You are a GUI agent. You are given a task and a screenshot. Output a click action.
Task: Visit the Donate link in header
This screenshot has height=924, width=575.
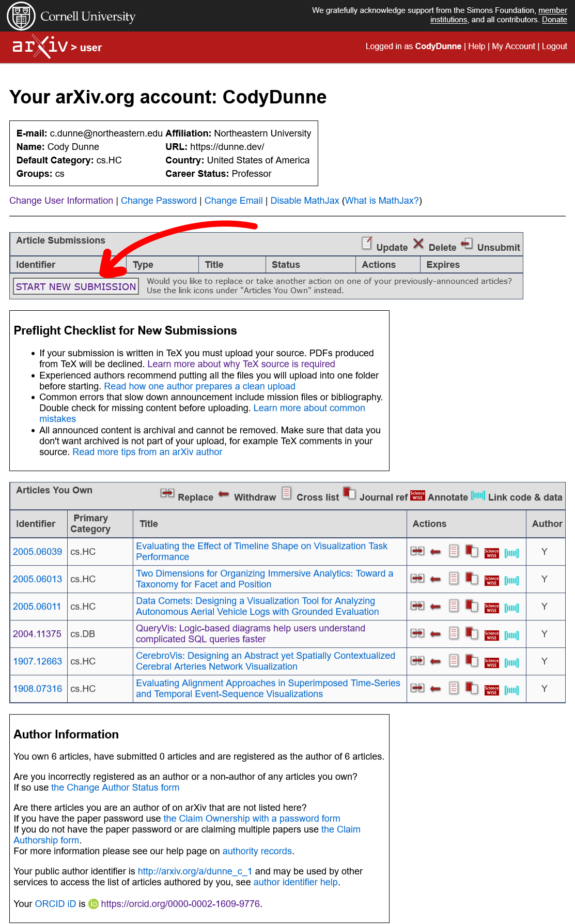[x=554, y=20]
